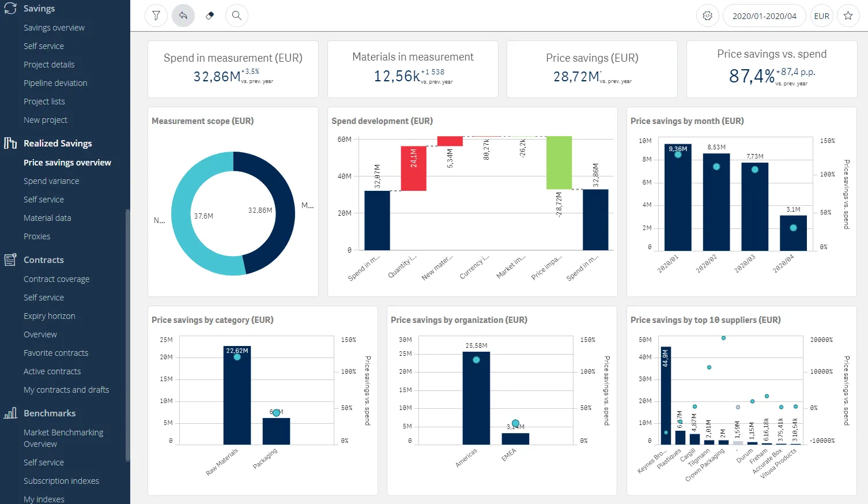Click the undo back-arrow icon
The image size is (868, 504).
click(x=183, y=16)
